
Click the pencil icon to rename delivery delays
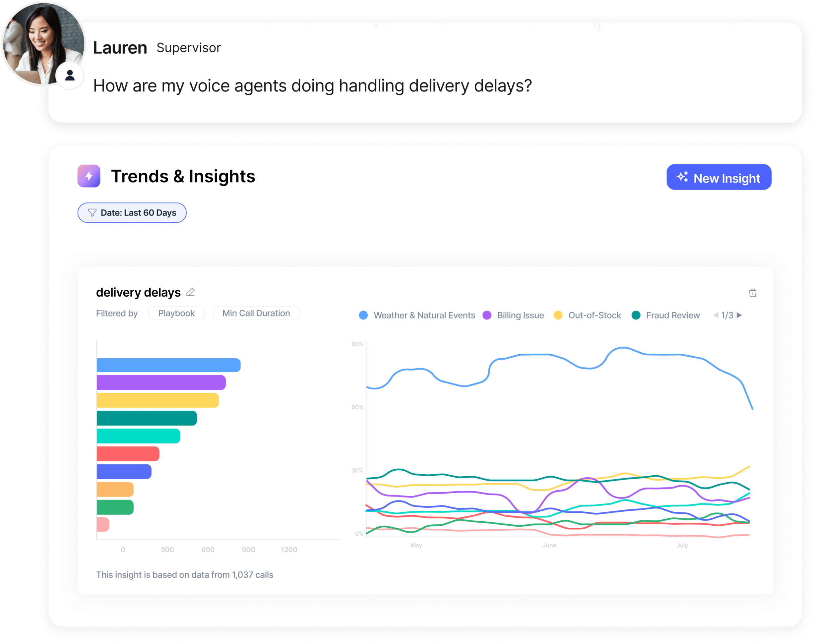point(191,292)
